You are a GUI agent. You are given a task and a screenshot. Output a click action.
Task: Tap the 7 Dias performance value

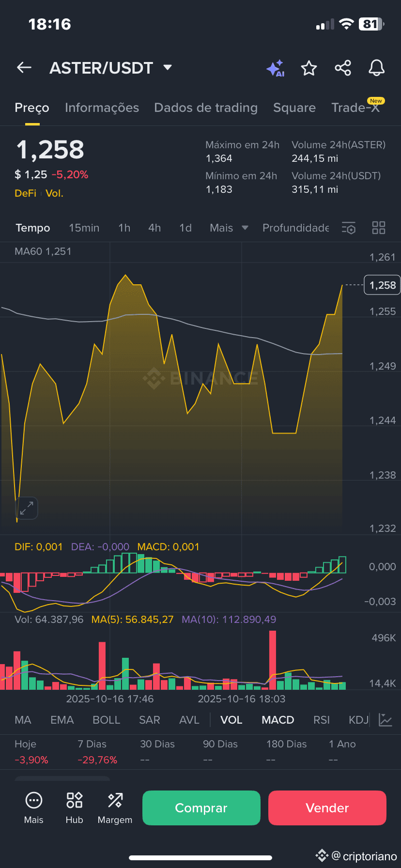[97, 760]
